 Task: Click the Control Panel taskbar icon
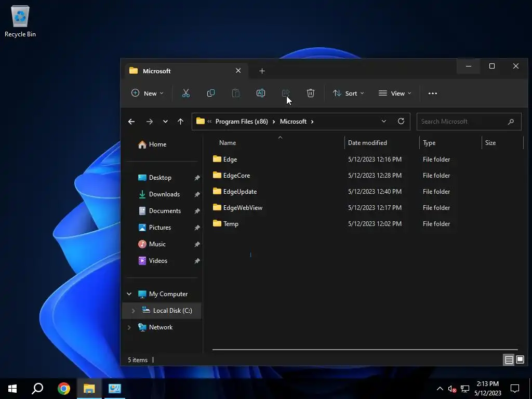click(x=115, y=389)
